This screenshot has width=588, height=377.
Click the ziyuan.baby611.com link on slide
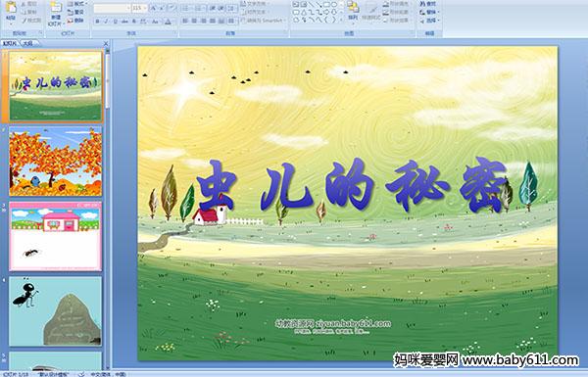353,323
